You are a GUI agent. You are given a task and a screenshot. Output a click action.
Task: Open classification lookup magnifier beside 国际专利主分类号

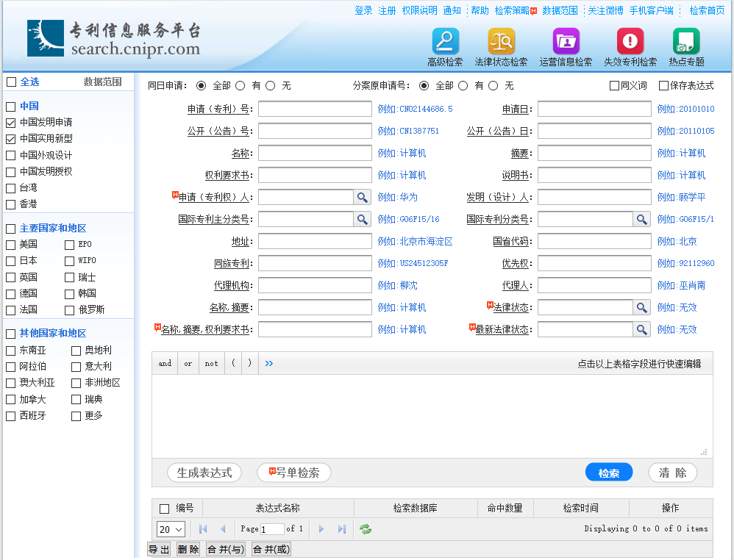pyautogui.click(x=363, y=219)
